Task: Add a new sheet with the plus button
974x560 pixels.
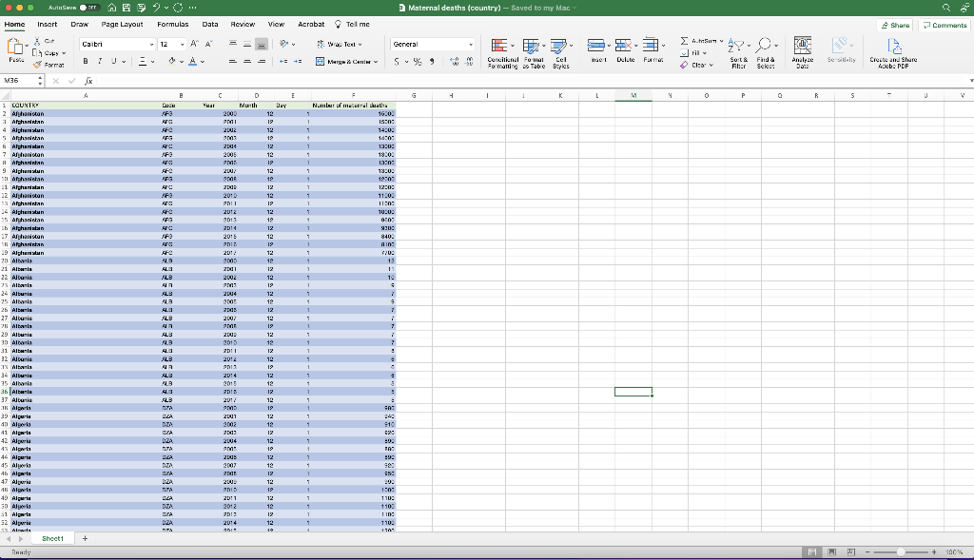Action: tap(84, 537)
